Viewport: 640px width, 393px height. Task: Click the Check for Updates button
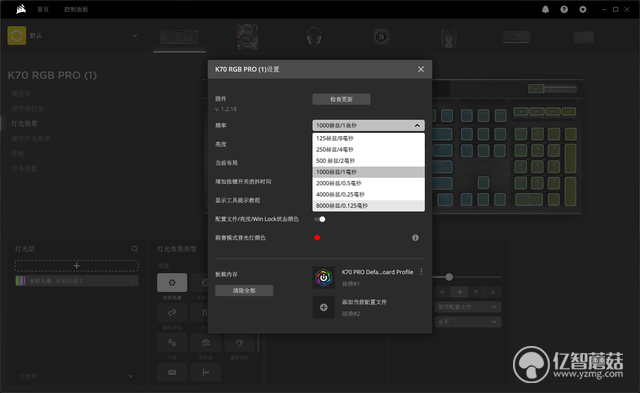341,99
